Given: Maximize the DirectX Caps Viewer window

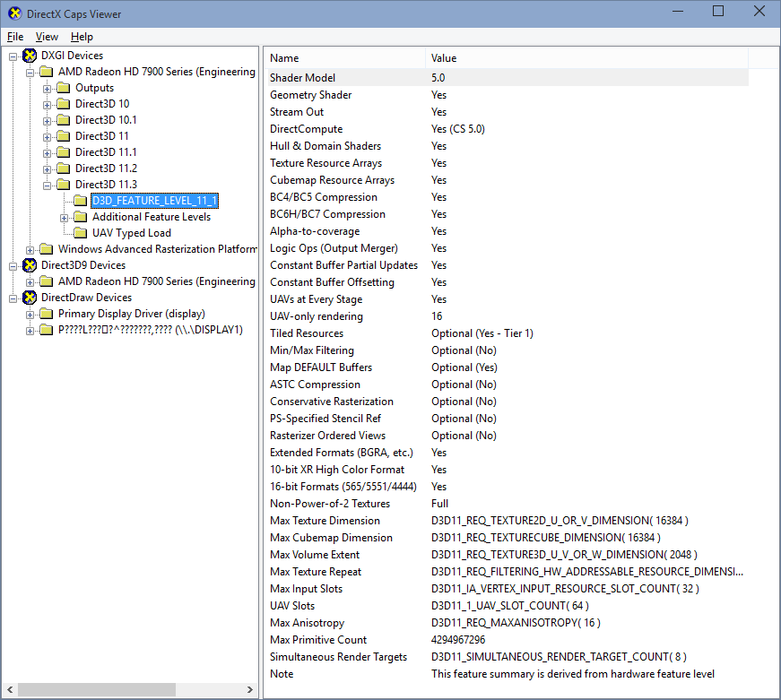Looking at the screenshot, I should pyautogui.click(x=718, y=11).
